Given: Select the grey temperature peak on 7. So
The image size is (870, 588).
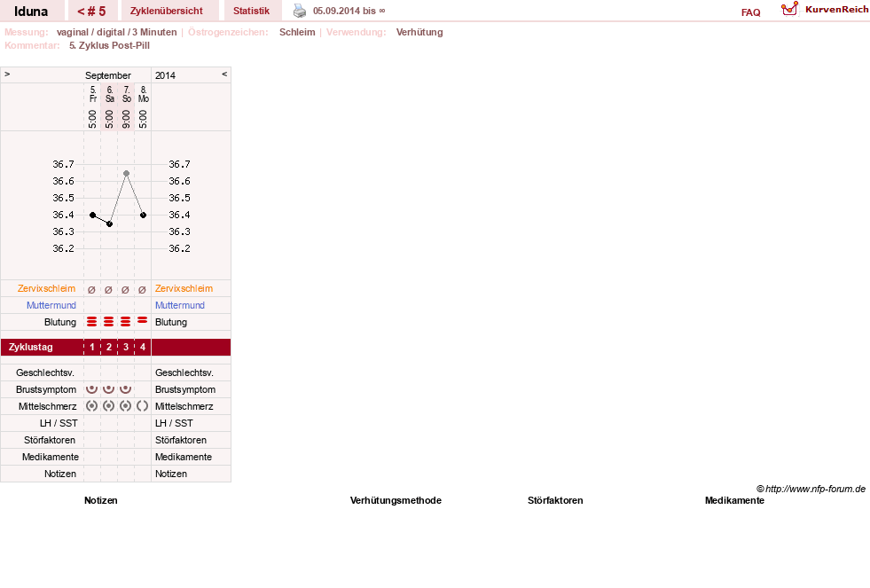Looking at the screenshot, I should pyautogui.click(x=127, y=174).
